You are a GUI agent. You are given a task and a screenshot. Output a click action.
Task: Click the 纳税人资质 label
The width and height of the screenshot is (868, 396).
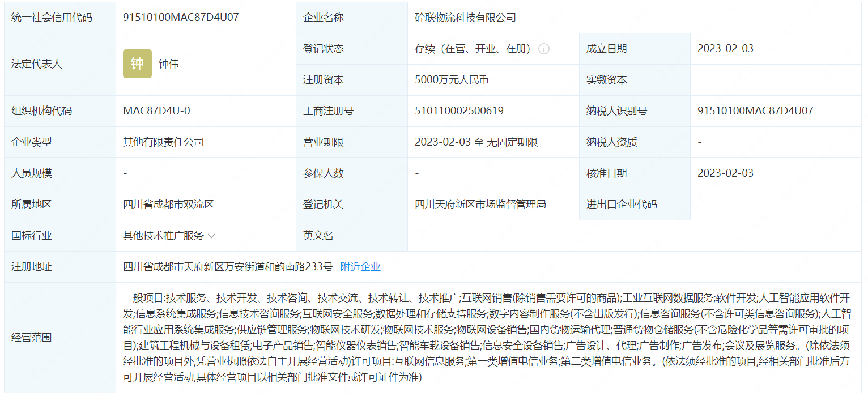[612, 142]
